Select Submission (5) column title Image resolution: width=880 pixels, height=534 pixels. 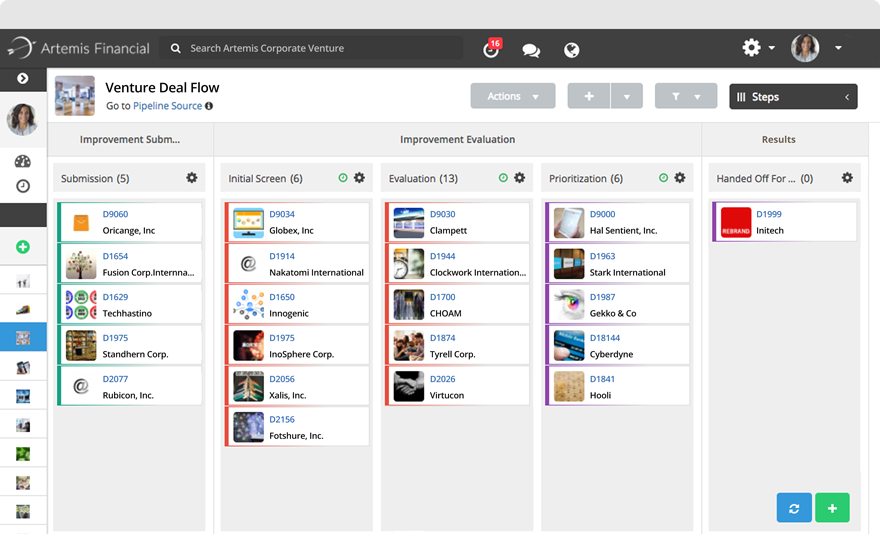[95, 179]
